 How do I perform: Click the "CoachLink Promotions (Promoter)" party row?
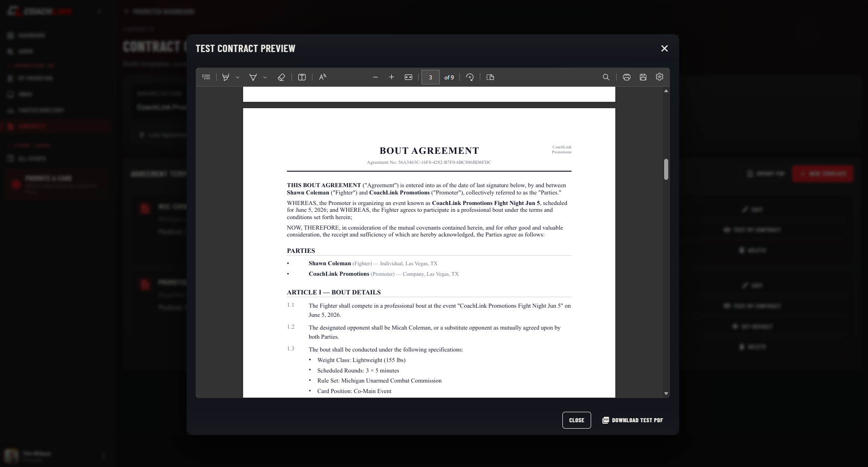(384, 274)
